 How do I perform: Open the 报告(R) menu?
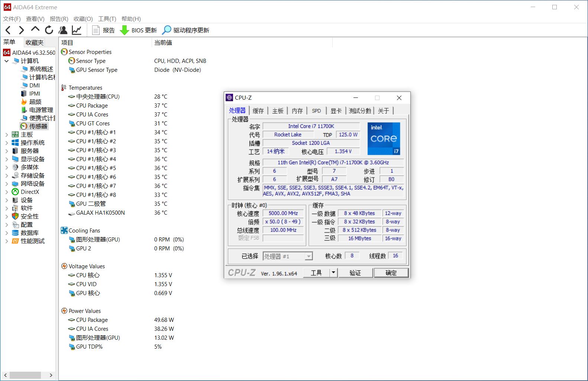59,19
